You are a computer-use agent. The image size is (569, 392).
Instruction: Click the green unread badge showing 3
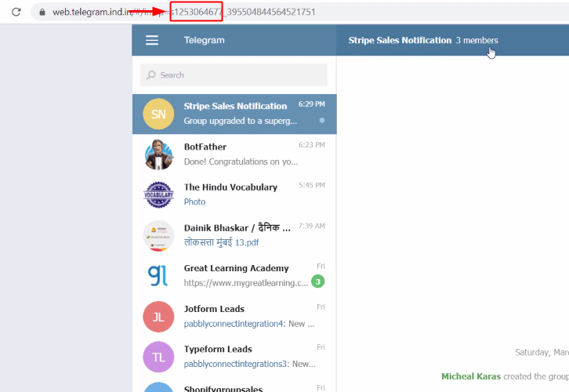coord(318,281)
